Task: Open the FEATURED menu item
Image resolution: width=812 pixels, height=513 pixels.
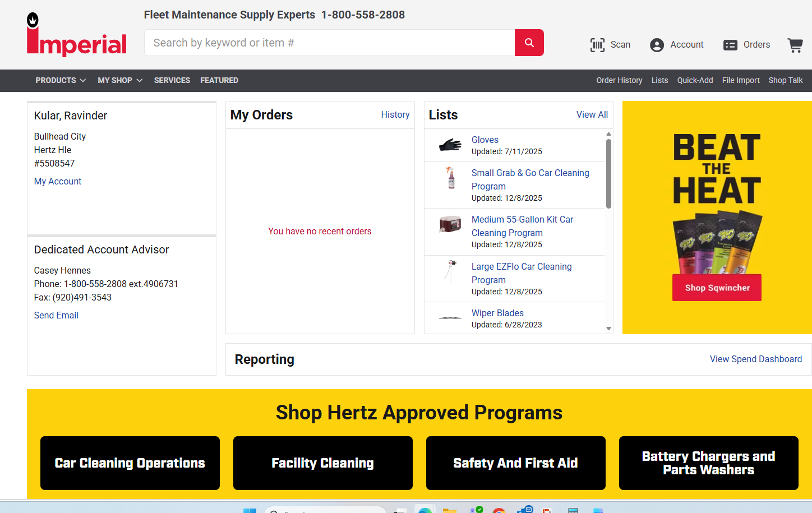Action: (x=219, y=80)
